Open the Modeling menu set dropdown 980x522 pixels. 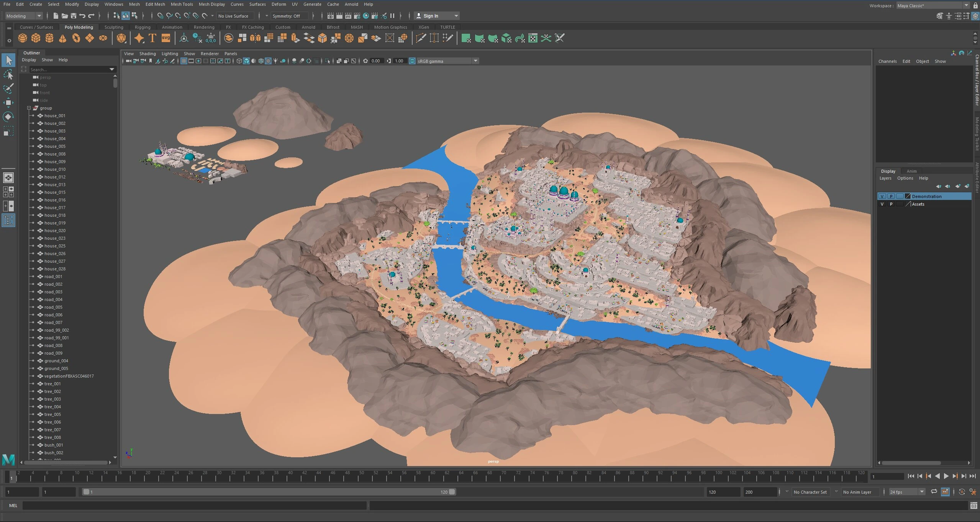pos(24,16)
